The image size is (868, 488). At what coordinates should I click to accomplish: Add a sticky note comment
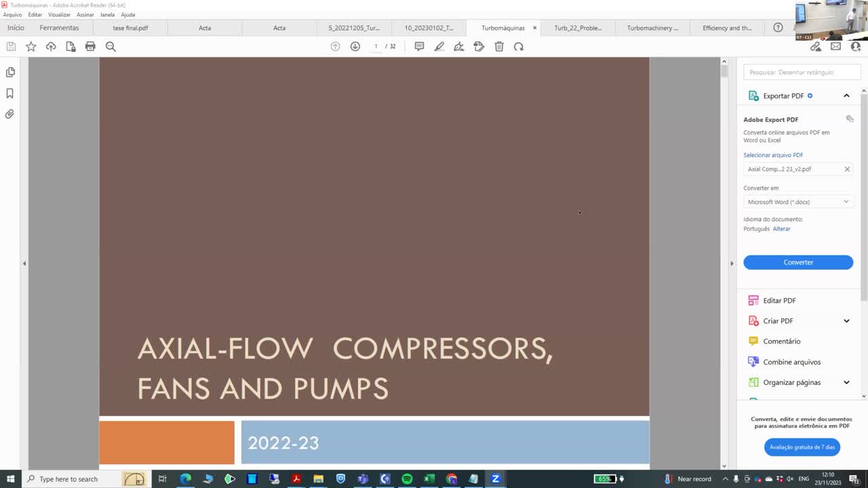(x=419, y=46)
